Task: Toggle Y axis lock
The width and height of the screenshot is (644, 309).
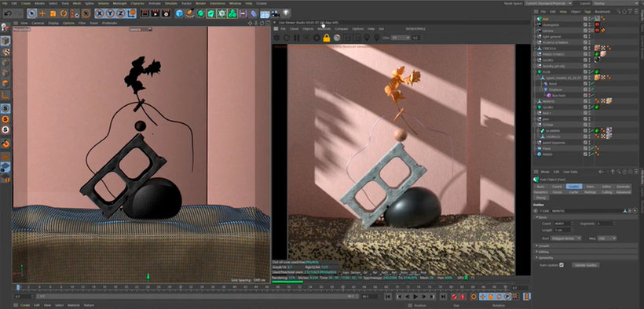Action: 111,13
